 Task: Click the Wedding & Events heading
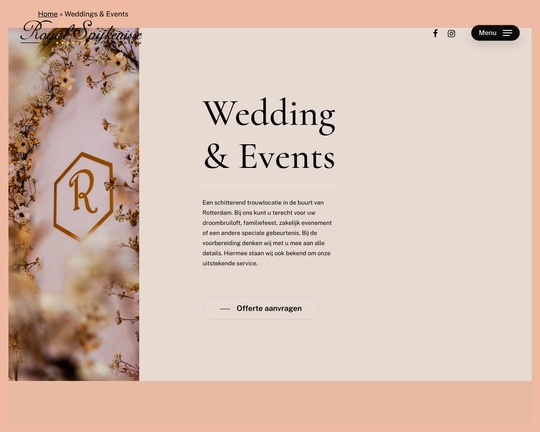click(x=269, y=134)
